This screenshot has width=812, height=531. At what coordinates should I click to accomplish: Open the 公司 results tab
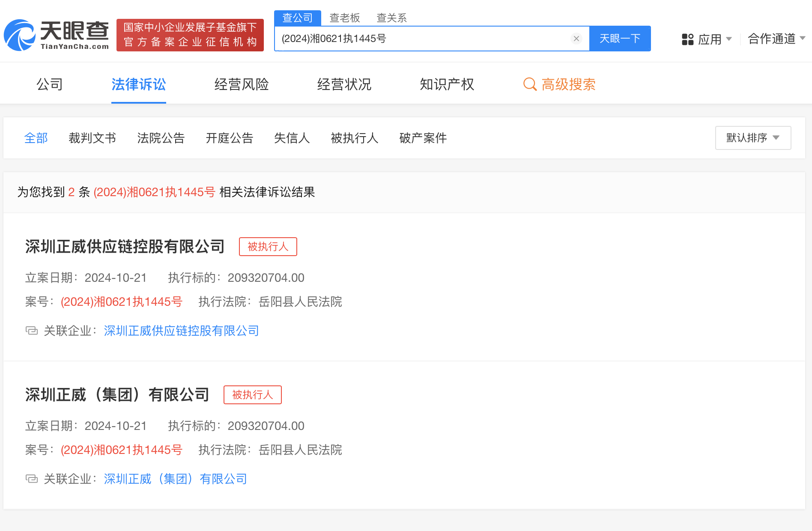(x=50, y=84)
